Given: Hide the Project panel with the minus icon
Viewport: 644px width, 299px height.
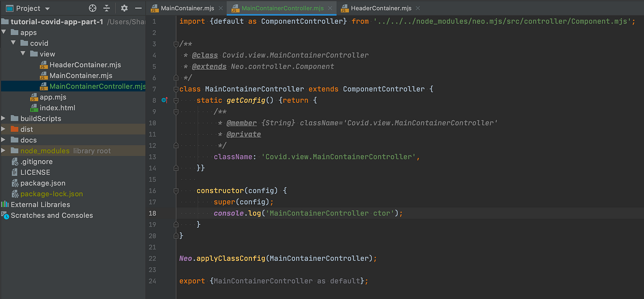Looking at the screenshot, I should click(138, 8).
